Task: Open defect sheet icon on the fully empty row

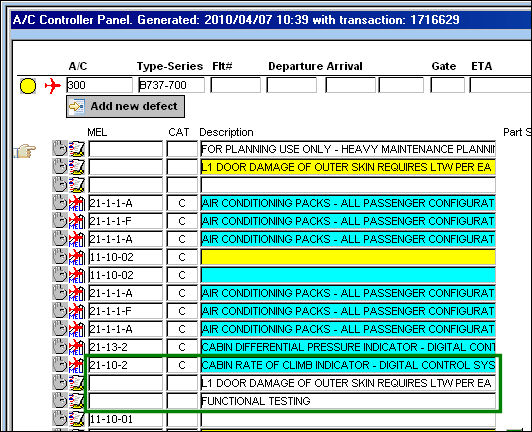Action: [77, 185]
